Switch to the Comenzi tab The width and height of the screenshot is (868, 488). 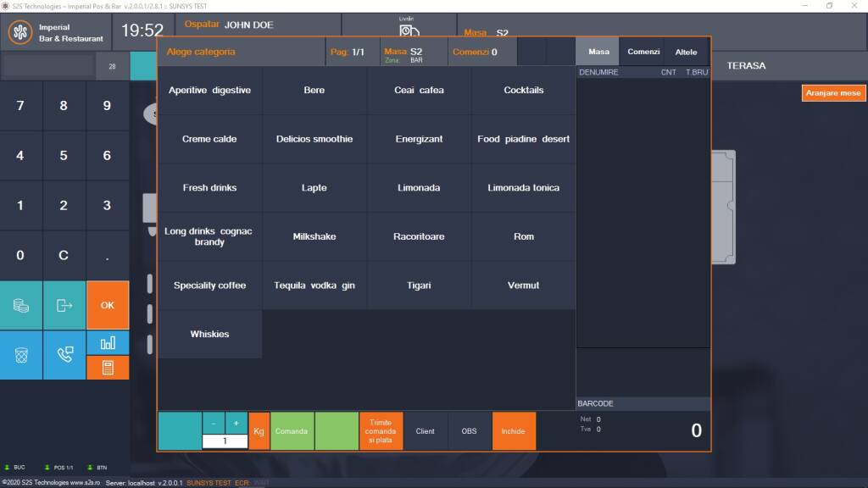pyautogui.click(x=643, y=52)
